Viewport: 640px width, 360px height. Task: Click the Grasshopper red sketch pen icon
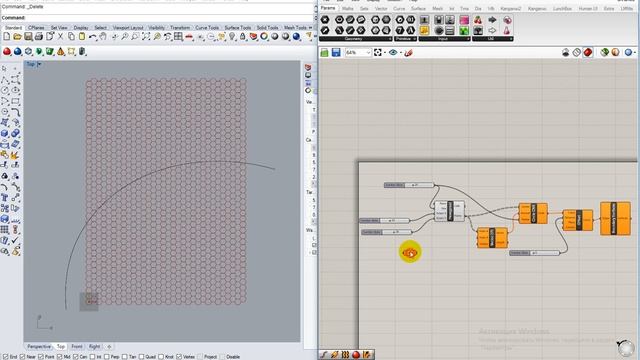[408, 53]
